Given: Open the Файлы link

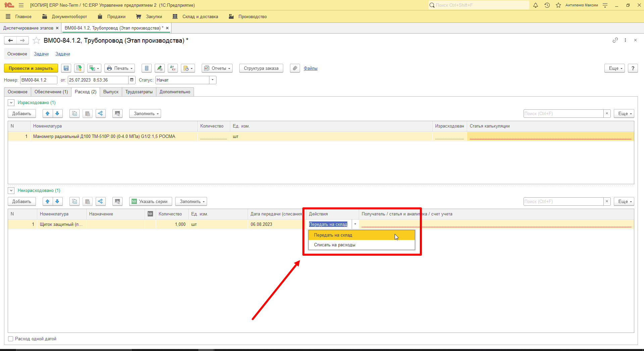Looking at the screenshot, I should (x=310, y=68).
